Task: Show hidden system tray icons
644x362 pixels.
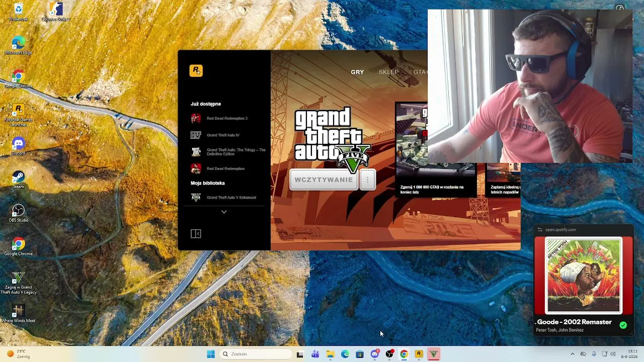Action: coord(572,354)
